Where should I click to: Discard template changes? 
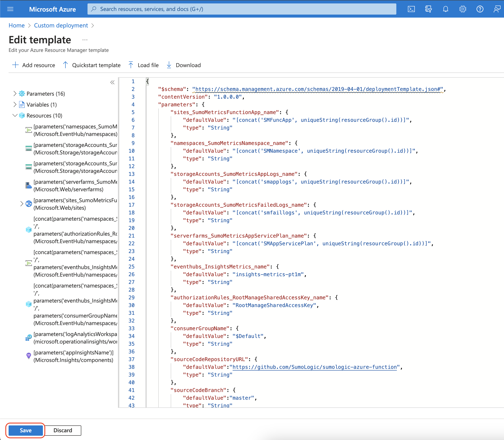click(63, 430)
